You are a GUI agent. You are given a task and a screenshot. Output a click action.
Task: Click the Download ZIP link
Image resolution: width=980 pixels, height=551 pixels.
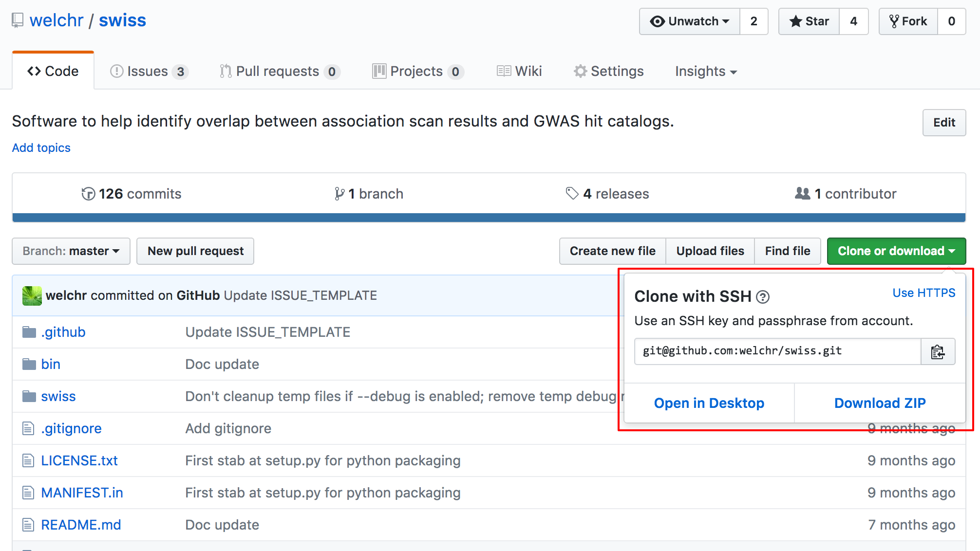(x=880, y=403)
